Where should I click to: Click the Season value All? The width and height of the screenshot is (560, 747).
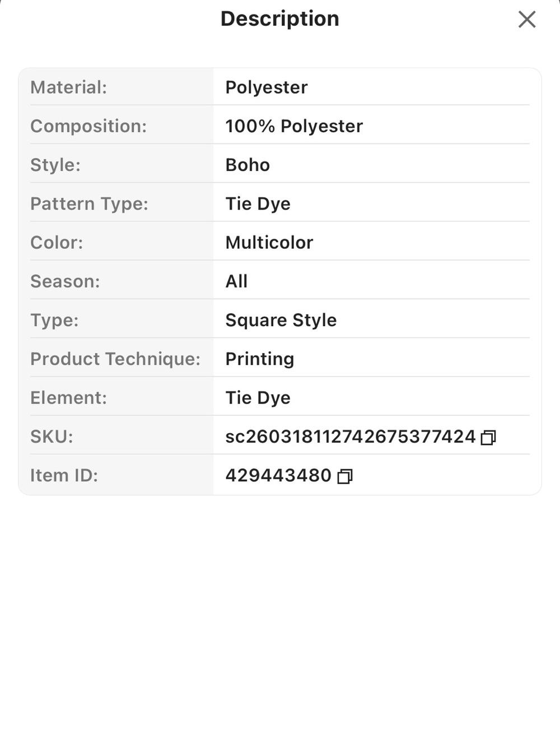coord(236,281)
